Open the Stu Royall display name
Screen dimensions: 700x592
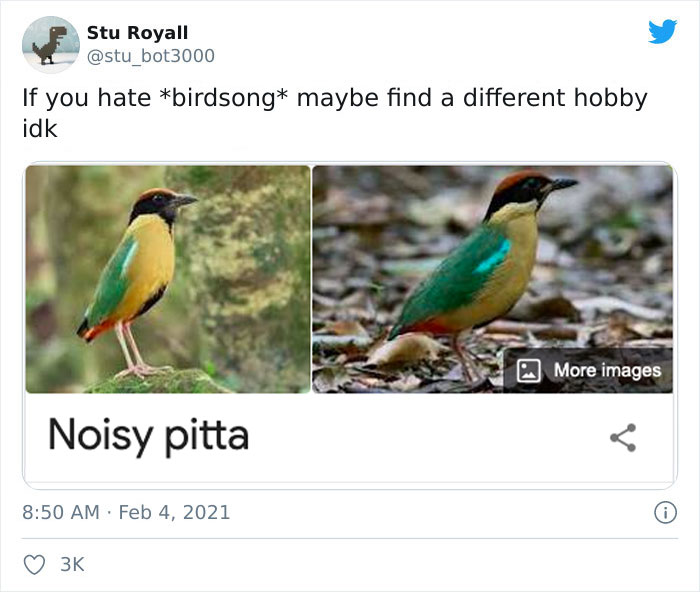tap(138, 33)
